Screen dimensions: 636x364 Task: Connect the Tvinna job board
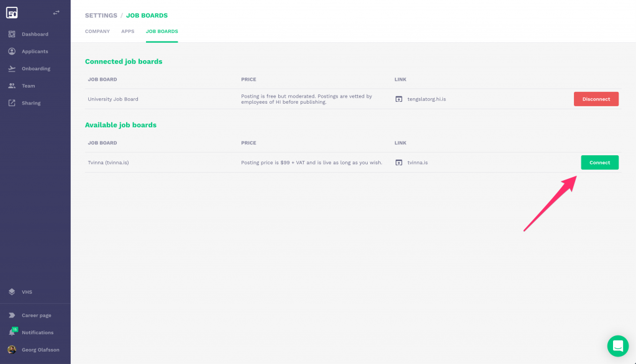(x=599, y=162)
